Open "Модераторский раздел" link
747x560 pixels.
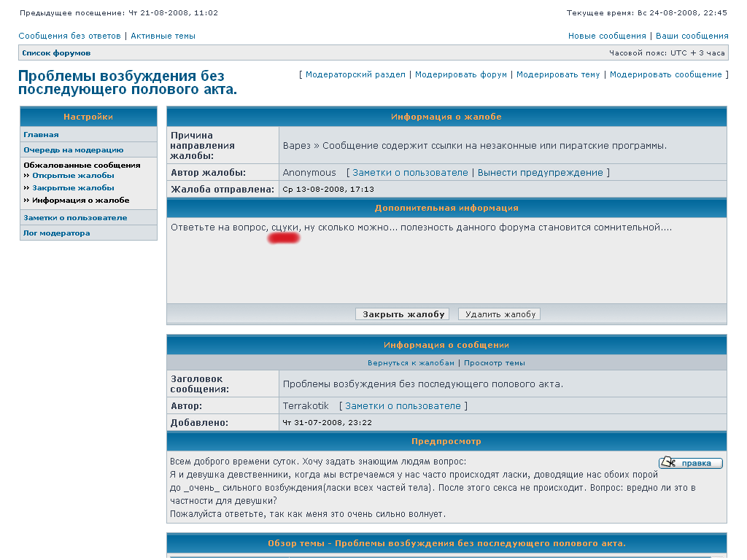(x=355, y=74)
